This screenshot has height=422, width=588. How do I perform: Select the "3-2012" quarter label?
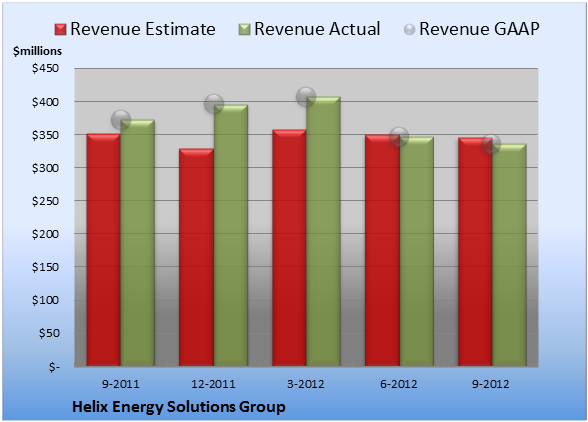tap(306, 384)
